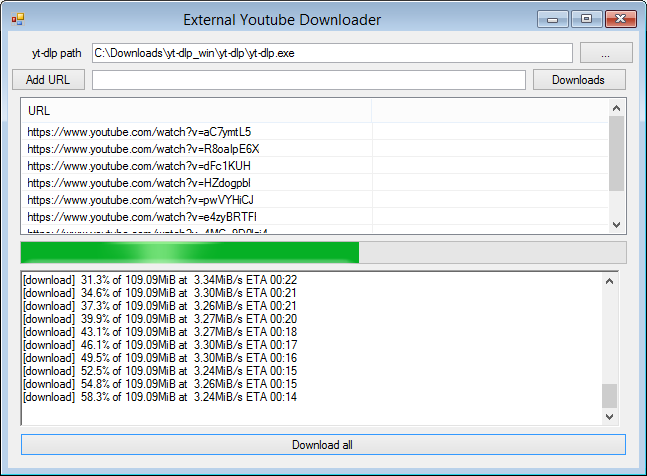The height and width of the screenshot is (476, 647).
Task: Click the URL list scrollbar thumb
Action: 616,153
